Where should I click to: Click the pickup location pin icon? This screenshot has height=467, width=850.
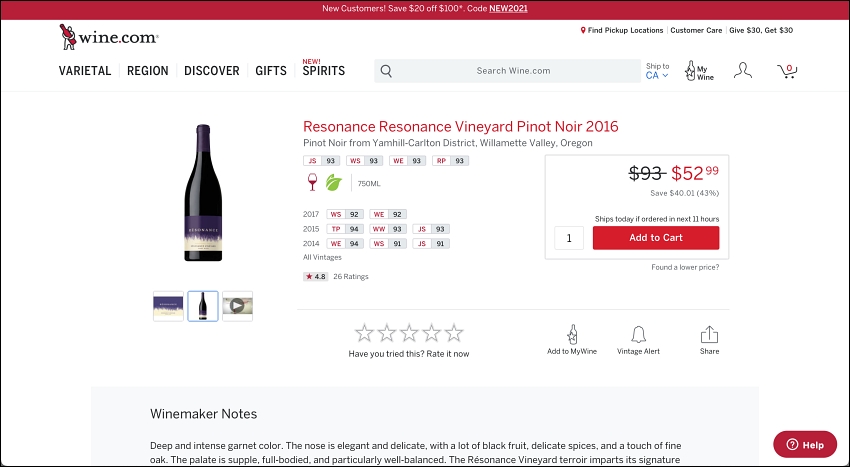583,30
